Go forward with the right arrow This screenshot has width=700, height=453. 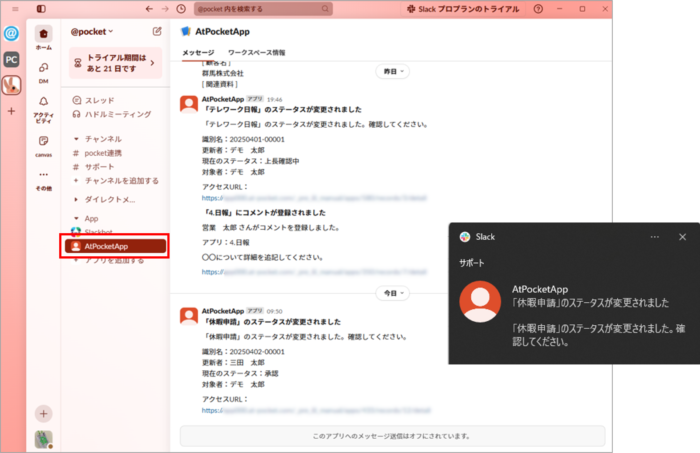(165, 9)
